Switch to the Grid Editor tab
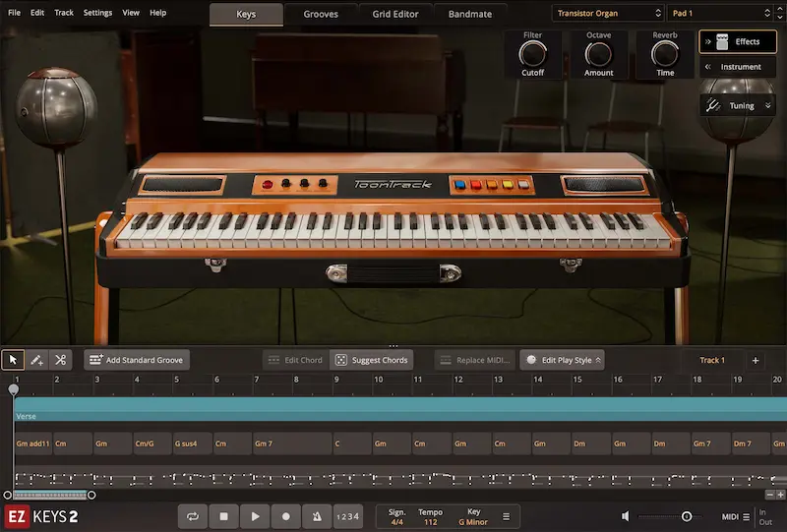The width and height of the screenshot is (787, 532). (395, 14)
